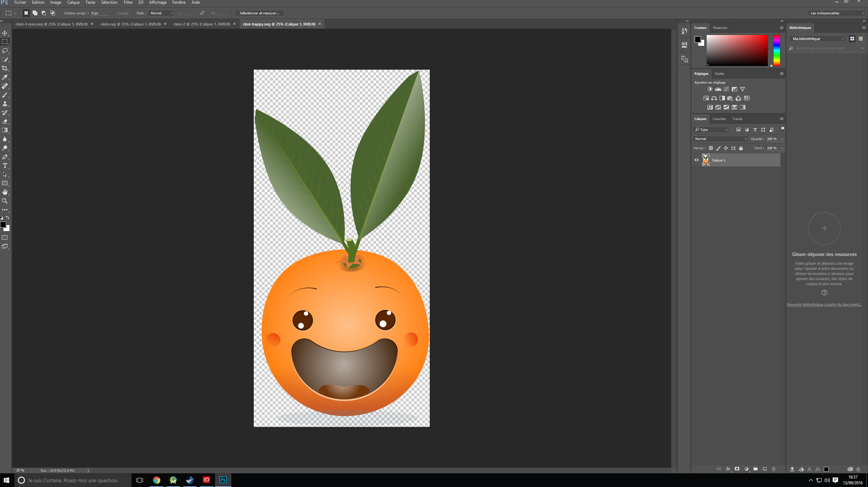Toggle the Lissage checkbox
The width and height of the screenshot is (868, 487).
coord(114,13)
